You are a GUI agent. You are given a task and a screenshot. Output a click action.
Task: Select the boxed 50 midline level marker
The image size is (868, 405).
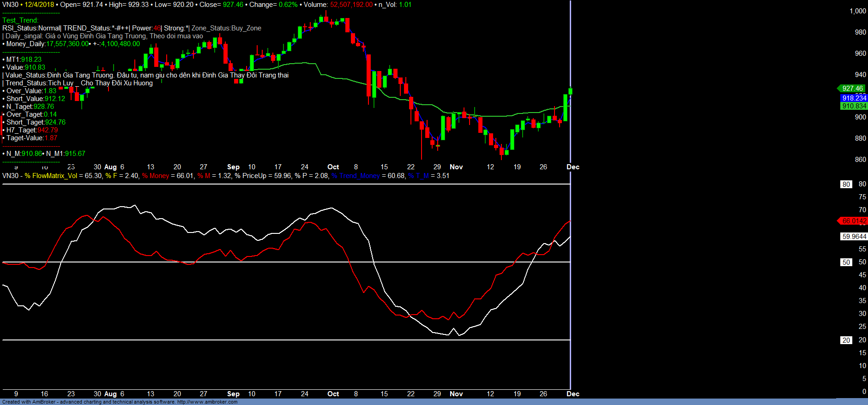click(846, 262)
